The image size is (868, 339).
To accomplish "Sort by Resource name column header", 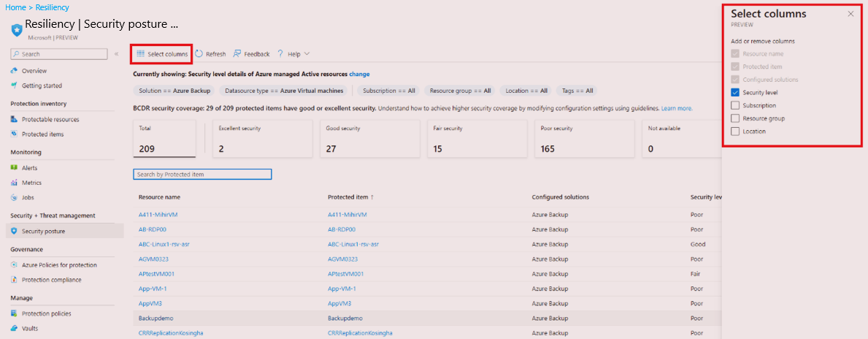I will coord(159,197).
